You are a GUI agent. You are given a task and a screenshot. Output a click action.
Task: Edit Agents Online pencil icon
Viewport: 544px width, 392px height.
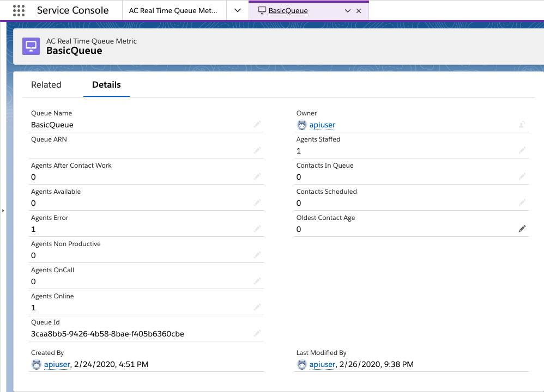click(257, 307)
